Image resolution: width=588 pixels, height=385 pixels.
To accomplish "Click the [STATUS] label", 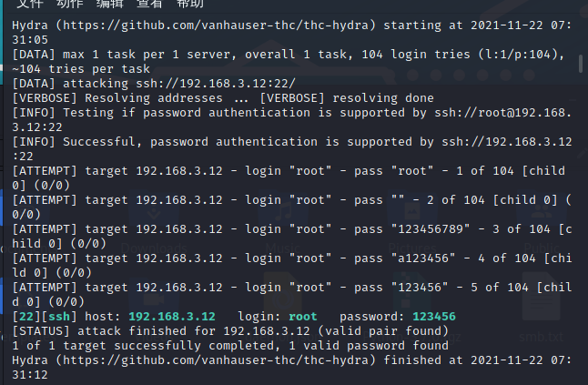I will (42, 330).
